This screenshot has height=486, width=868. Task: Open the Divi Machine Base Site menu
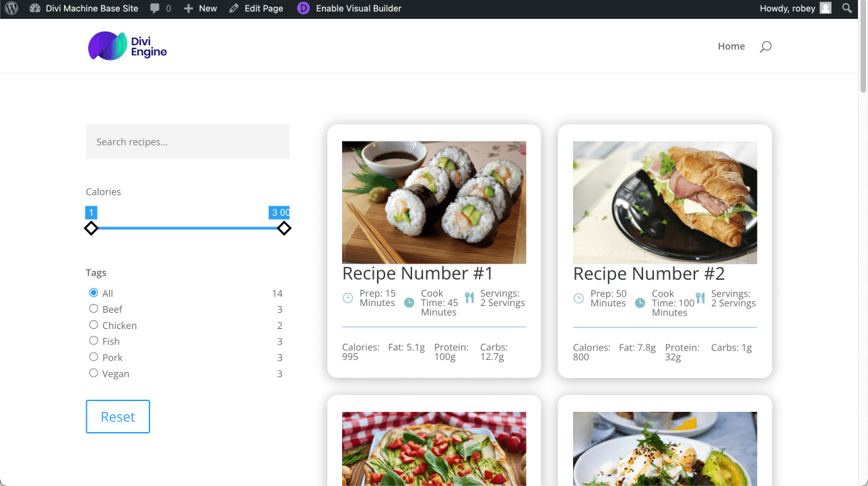(84, 9)
